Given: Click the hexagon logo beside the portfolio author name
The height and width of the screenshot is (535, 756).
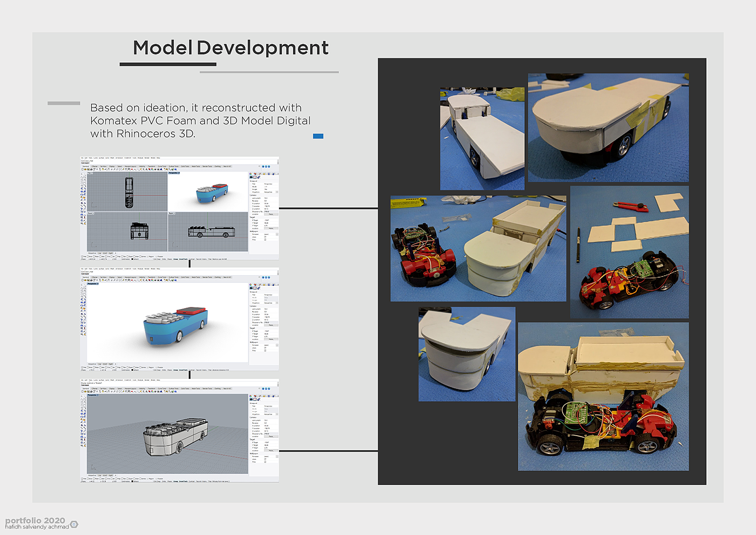Looking at the screenshot, I should pos(75,524).
